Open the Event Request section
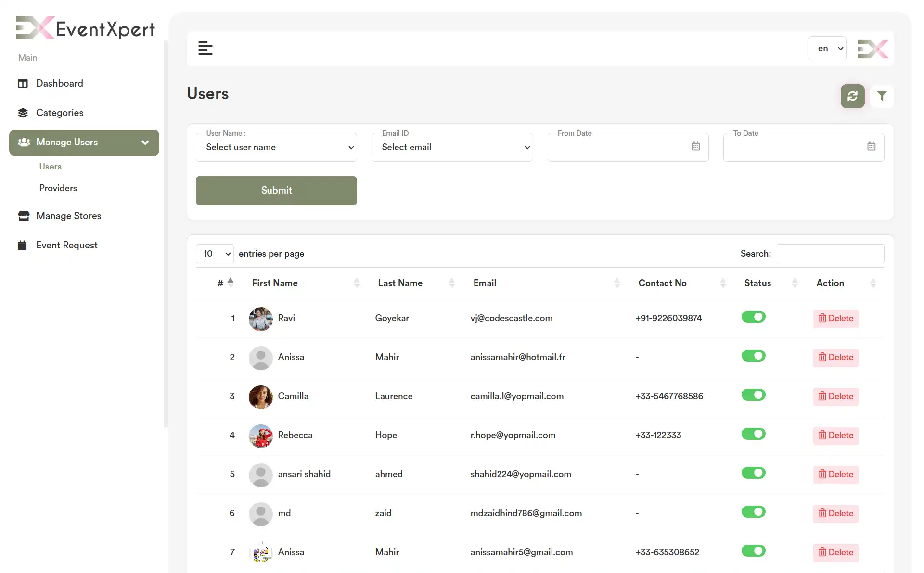Viewport: 924px width, 573px height. click(x=67, y=245)
